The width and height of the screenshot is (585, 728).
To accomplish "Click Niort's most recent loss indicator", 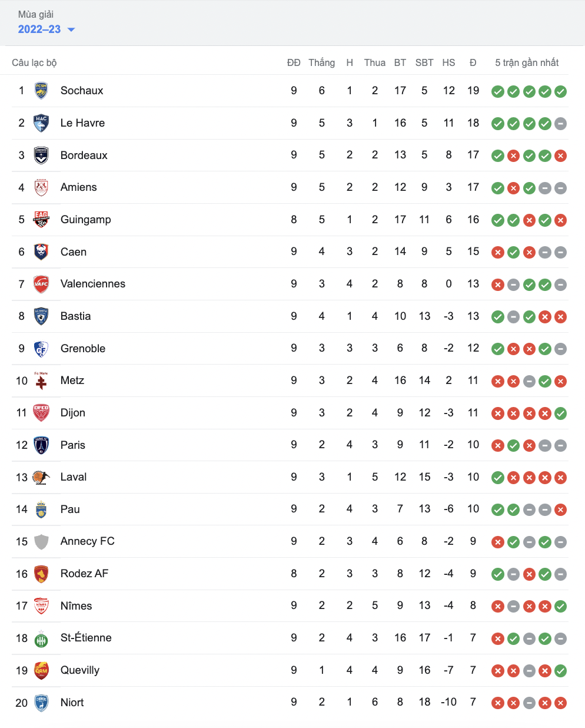I will click(560, 703).
